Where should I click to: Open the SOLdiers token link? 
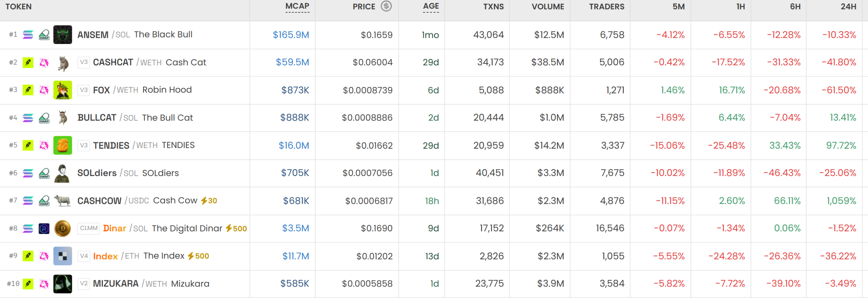tap(97, 173)
